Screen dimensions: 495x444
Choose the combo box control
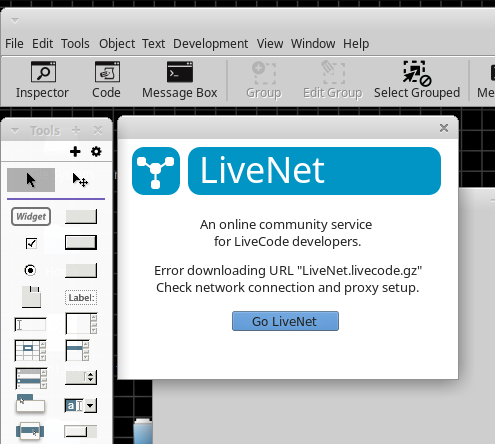[81, 406]
